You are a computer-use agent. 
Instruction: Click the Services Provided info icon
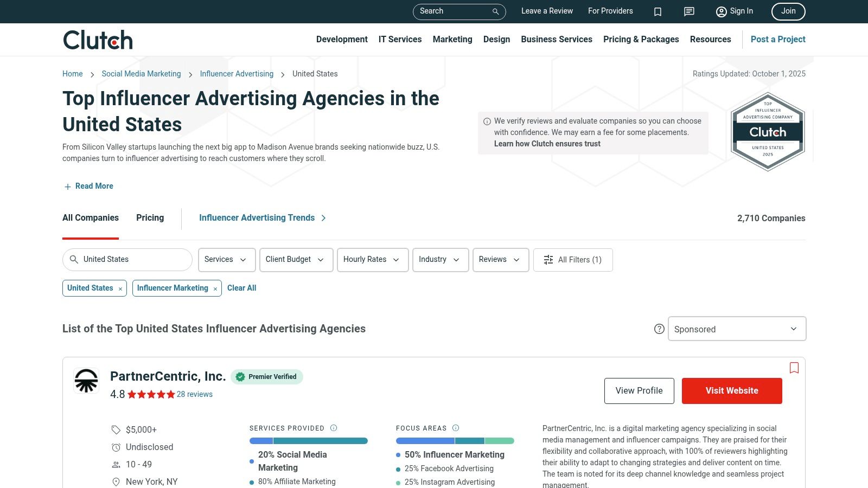pos(334,428)
